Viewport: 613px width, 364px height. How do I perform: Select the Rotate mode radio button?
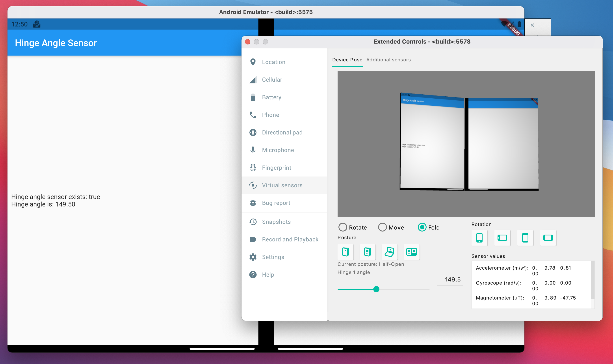[343, 227]
